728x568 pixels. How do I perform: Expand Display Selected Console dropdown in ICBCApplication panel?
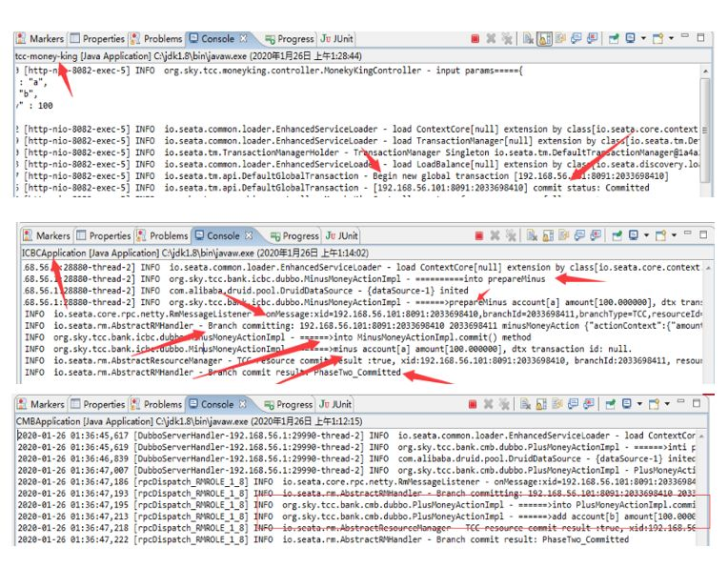click(646, 235)
